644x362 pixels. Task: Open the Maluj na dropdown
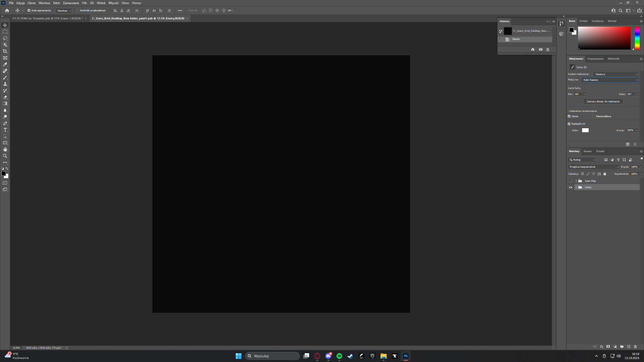pos(610,80)
